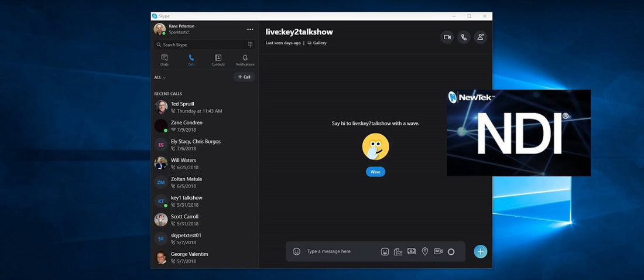The width and height of the screenshot is (644, 280).
Task: Click the KT initials avatar
Action: 161,201
